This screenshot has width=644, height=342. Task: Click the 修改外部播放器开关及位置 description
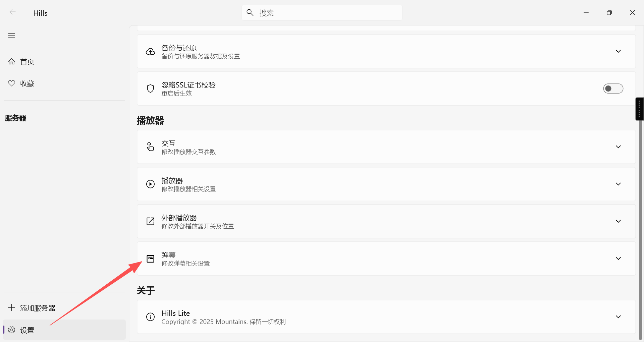(x=198, y=226)
